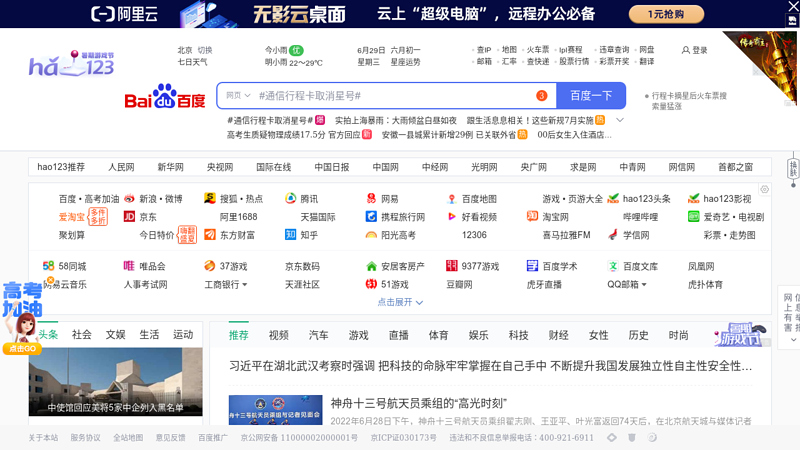This screenshot has width=800, height=450.
Task: Open the 东方财富 icon link
Action: coord(209,235)
